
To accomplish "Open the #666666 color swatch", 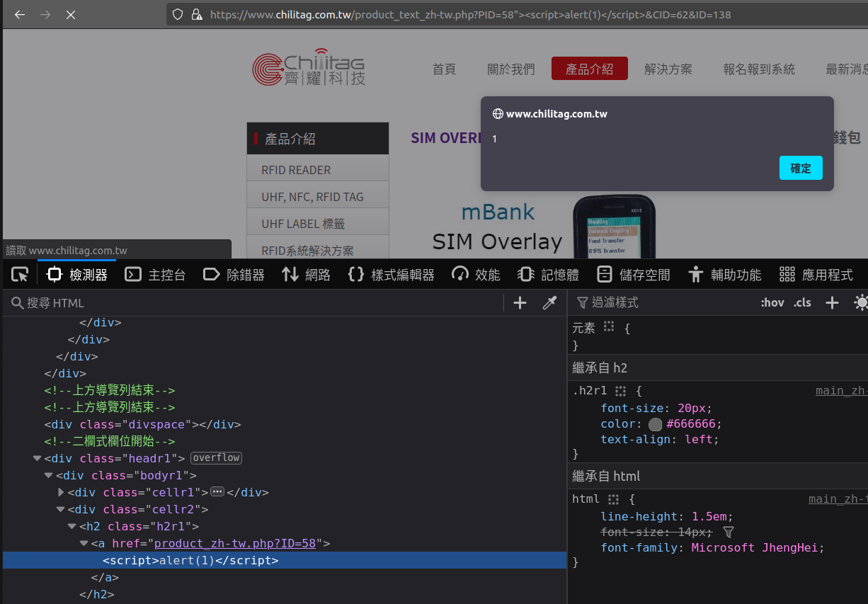I will tap(655, 424).
